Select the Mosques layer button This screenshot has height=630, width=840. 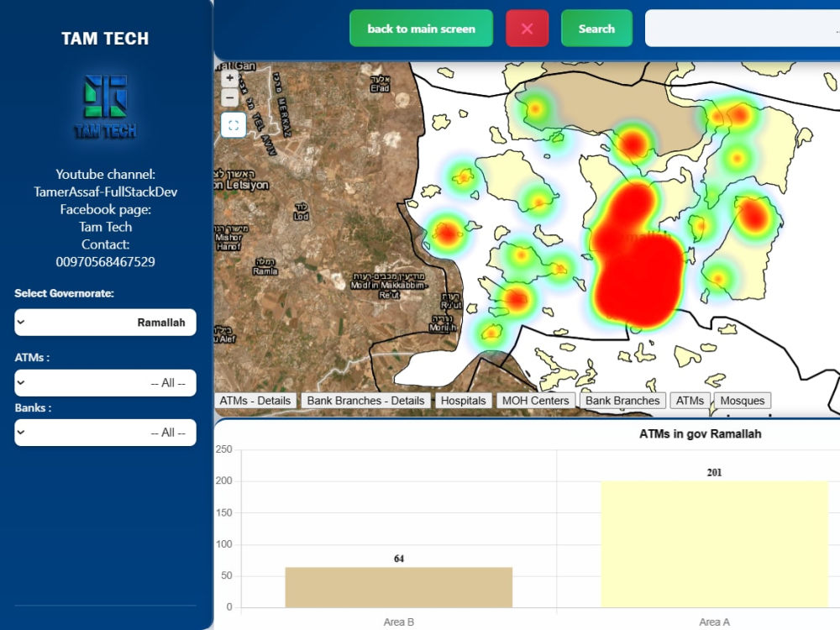point(742,401)
